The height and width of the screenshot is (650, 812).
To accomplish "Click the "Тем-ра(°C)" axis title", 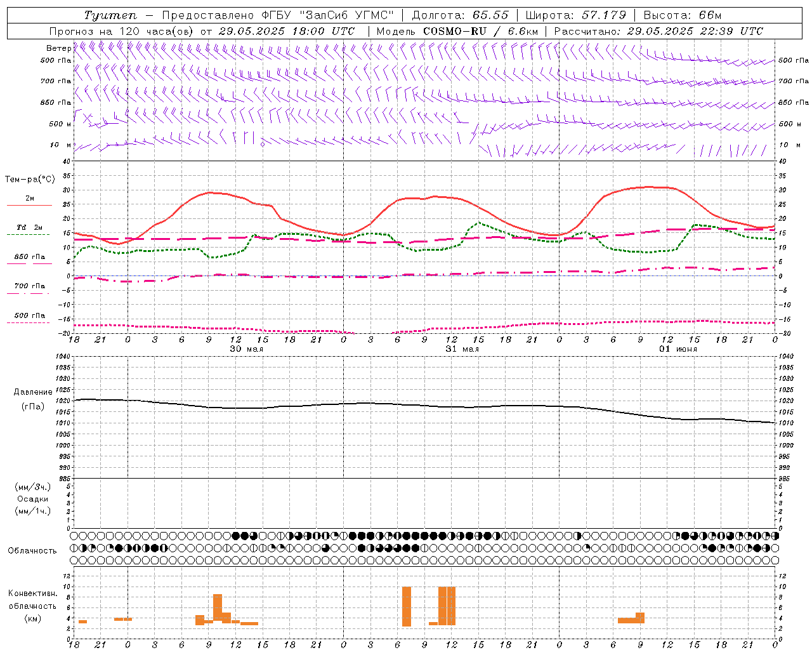I will [30, 180].
